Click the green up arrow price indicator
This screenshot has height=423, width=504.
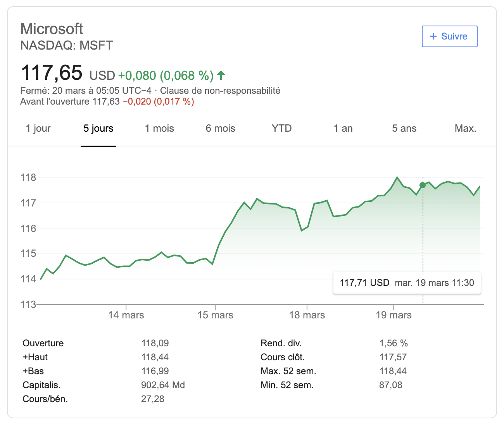pos(221,75)
